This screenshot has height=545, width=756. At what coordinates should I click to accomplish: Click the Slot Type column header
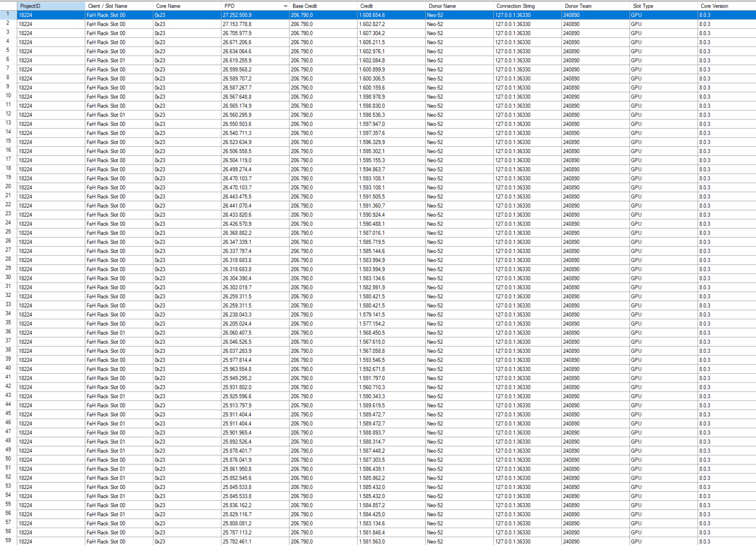coord(643,6)
